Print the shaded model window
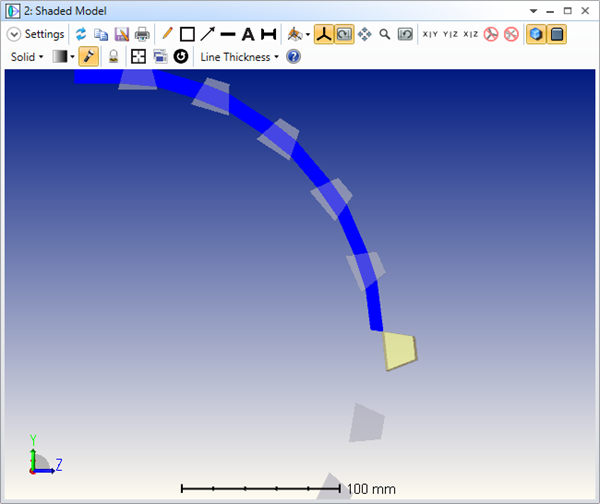Image resolution: width=600 pixels, height=504 pixels. click(x=142, y=34)
